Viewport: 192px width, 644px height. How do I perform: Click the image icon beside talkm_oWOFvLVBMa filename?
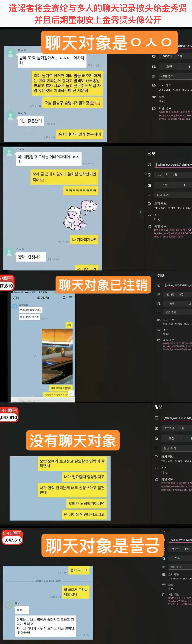[157, 418]
